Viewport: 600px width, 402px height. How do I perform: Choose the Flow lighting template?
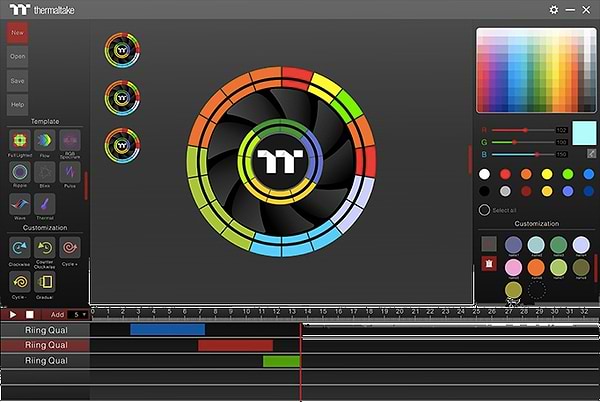pyautogui.click(x=44, y=141)
